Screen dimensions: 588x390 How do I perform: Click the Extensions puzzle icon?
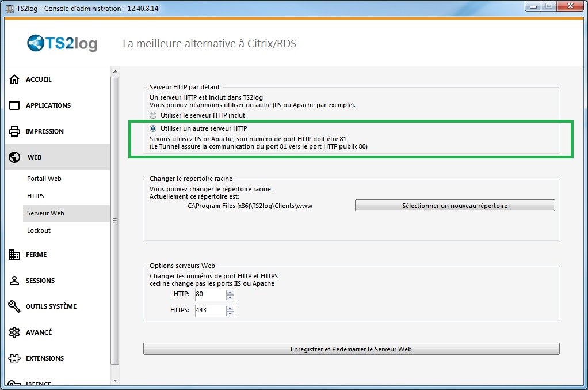(14, 358)
